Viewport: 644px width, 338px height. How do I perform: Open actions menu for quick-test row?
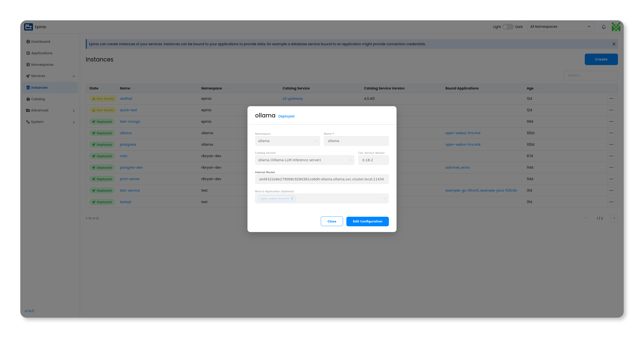click(611, 110)
